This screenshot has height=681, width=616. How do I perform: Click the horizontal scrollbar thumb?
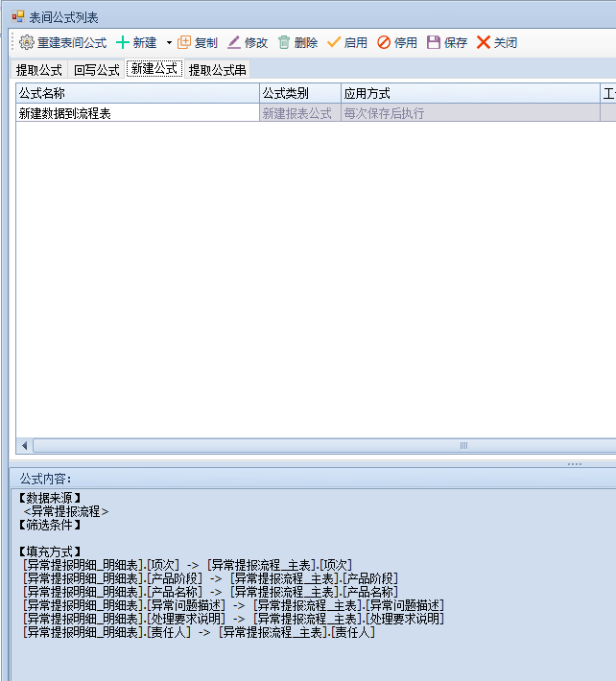pos(463,446)
